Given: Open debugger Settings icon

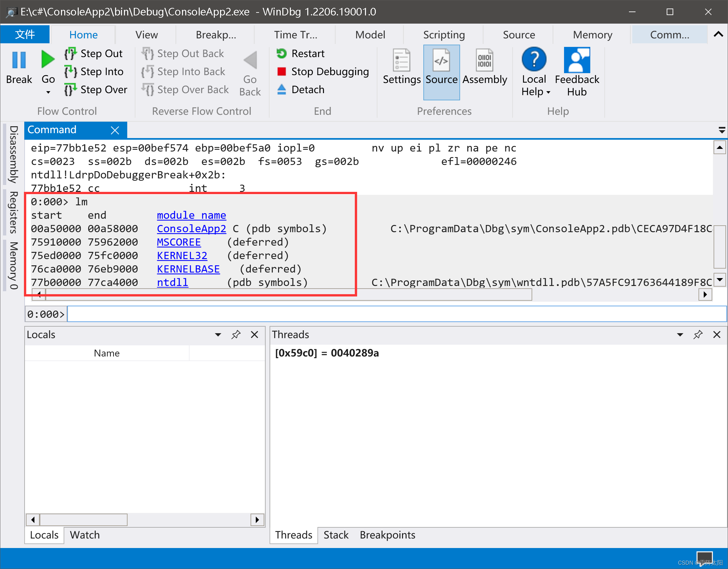Looking at the screenshot, I should (401, 60).
